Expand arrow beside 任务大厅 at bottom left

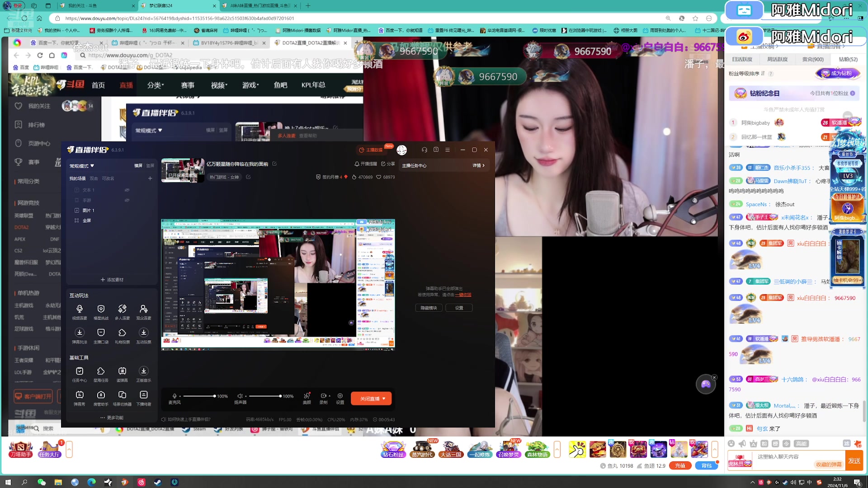point(69,450)
